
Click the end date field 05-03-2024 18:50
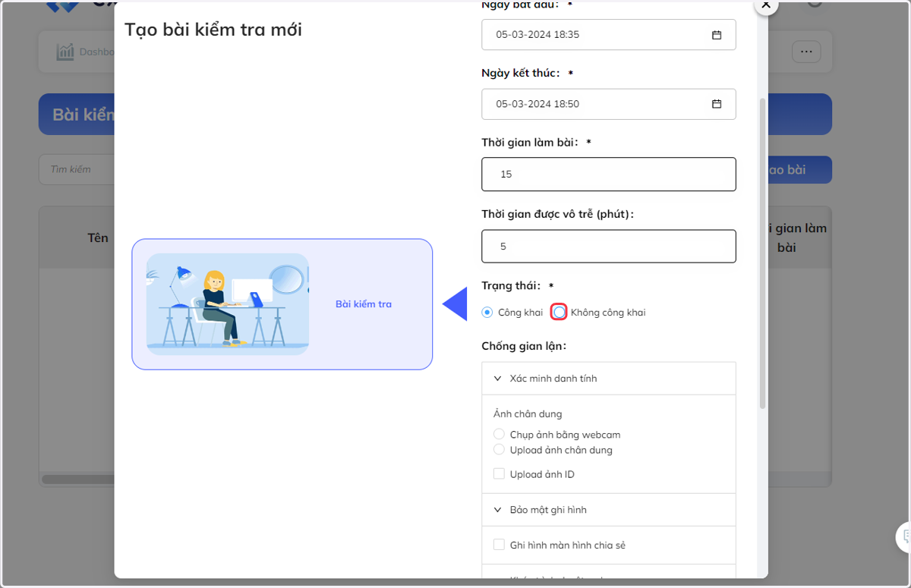coord(609,104)
